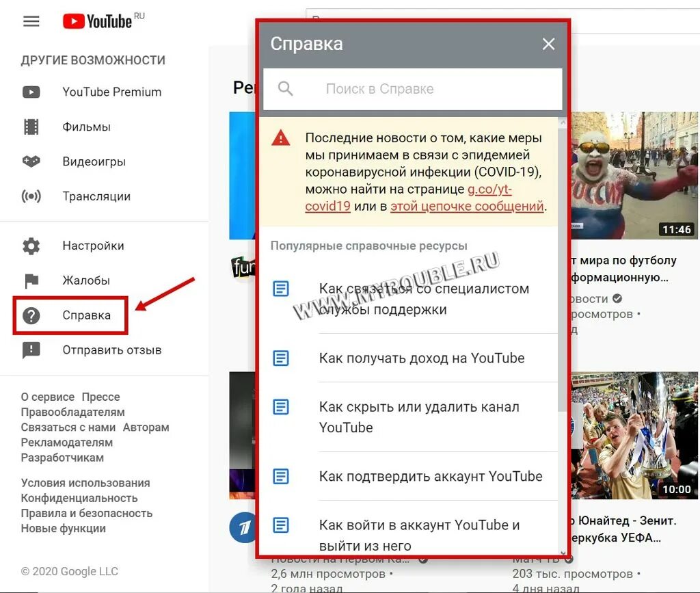Click the Настройки gear icon

click(31, 246)
